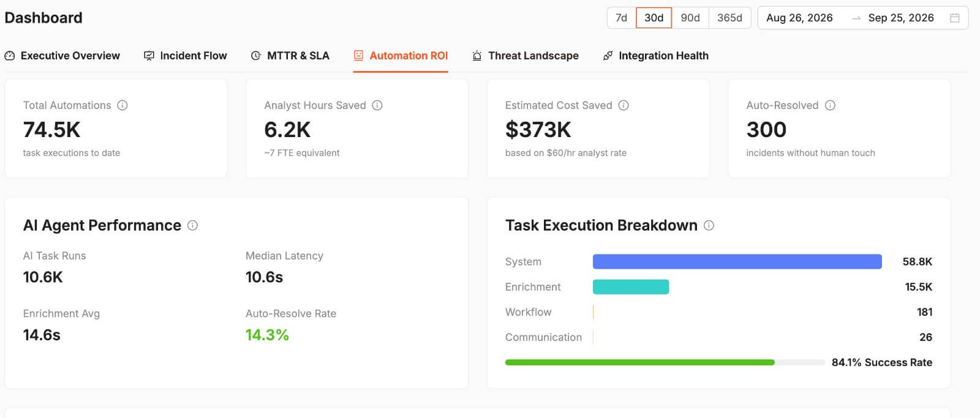Click the Task Execution Breakdown info icon
Screen dimensions: 980x418
tap(709, 225)
